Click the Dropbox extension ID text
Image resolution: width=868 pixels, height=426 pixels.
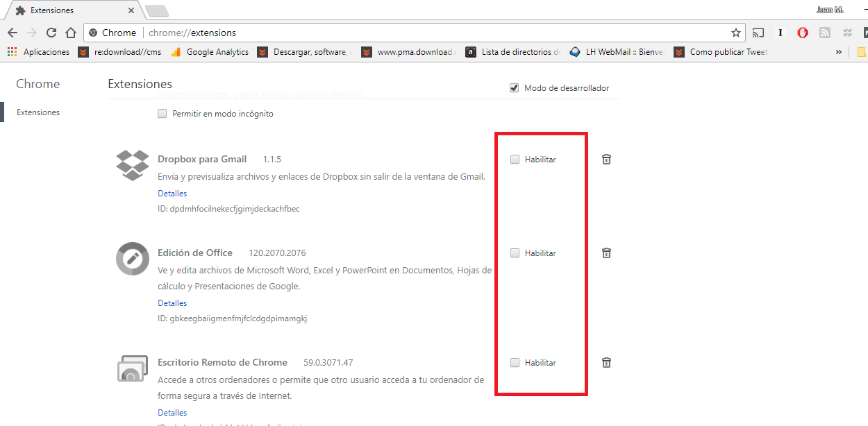(228, 209)
